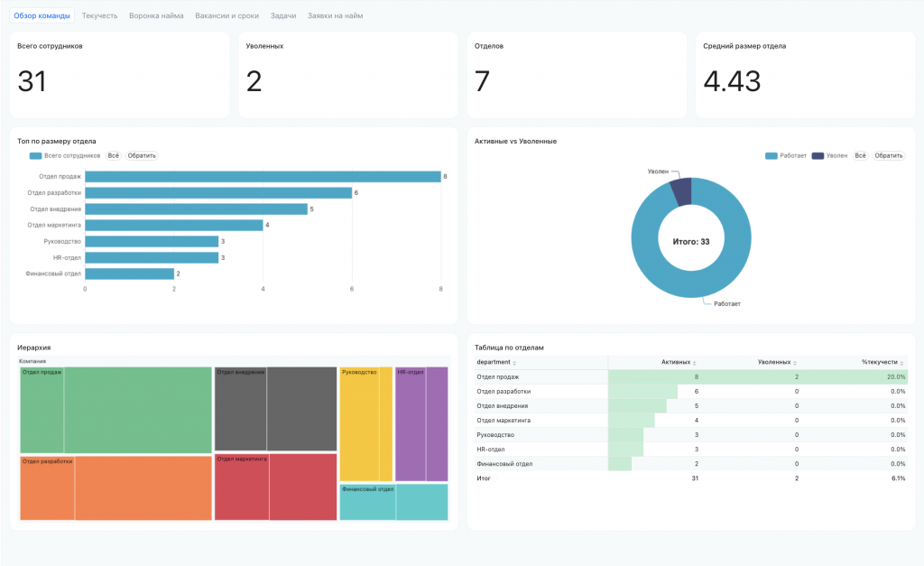Screen dimensions: 924x566
Task: Sort table by the Уволенных column icon
Action: point(795,363)
